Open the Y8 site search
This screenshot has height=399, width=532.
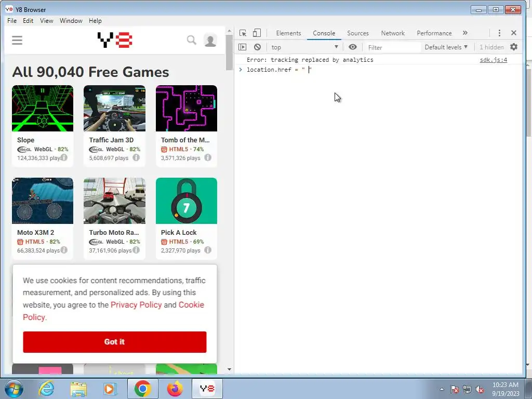click(191, 40)
